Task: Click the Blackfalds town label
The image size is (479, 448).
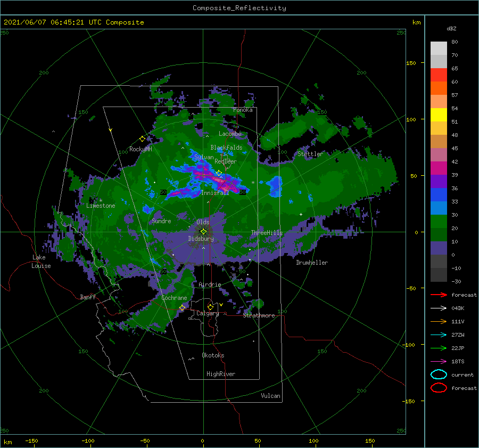Action: (x=226, y=148)
